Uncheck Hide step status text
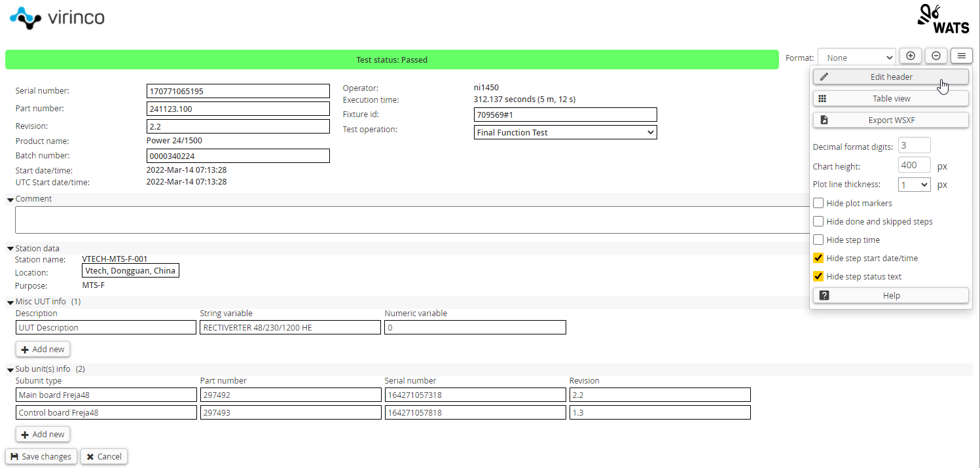Screen dimensions: 980x468 818,276
